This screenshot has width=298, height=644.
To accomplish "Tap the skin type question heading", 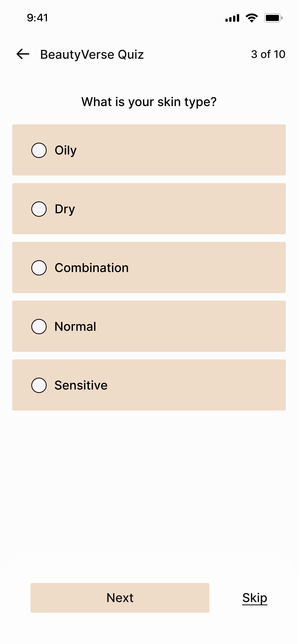I will [x=149, y=102].
